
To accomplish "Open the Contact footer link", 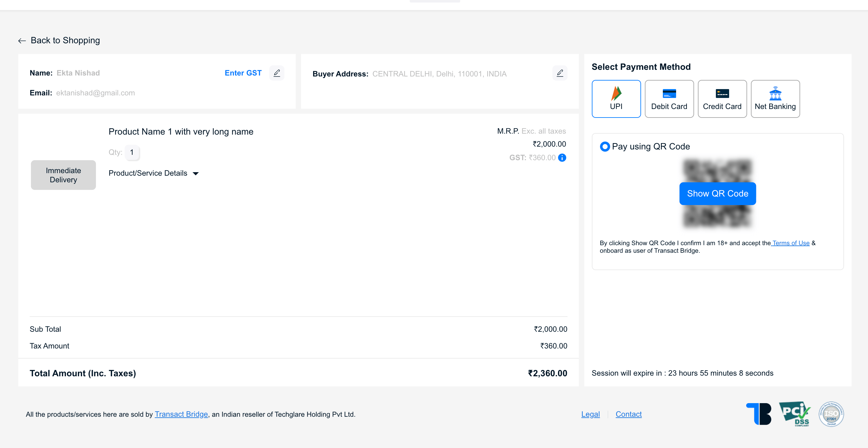I will 628,414.
